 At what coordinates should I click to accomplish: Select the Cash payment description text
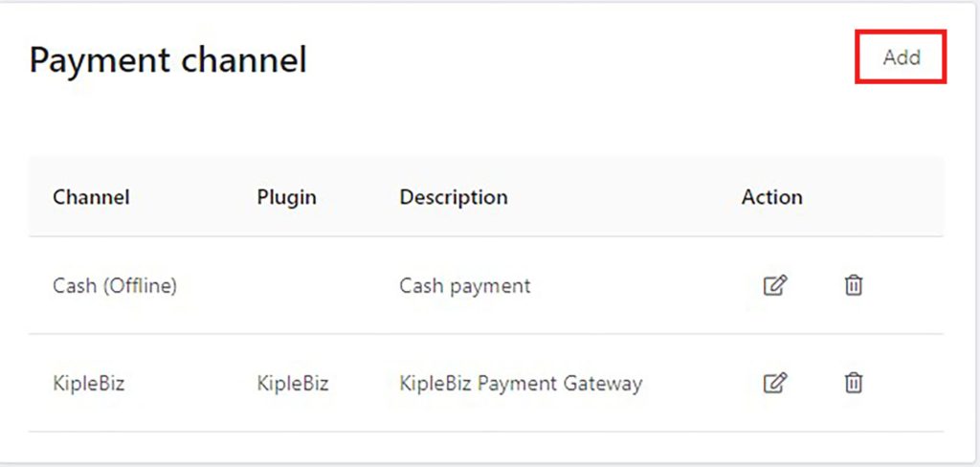click(x=465, y=286)
